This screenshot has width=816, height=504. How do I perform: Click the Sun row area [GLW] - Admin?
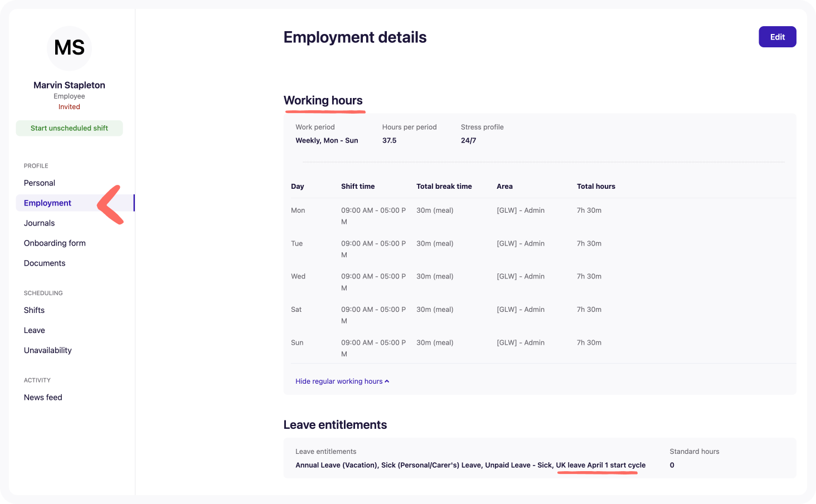click(521, 342)
